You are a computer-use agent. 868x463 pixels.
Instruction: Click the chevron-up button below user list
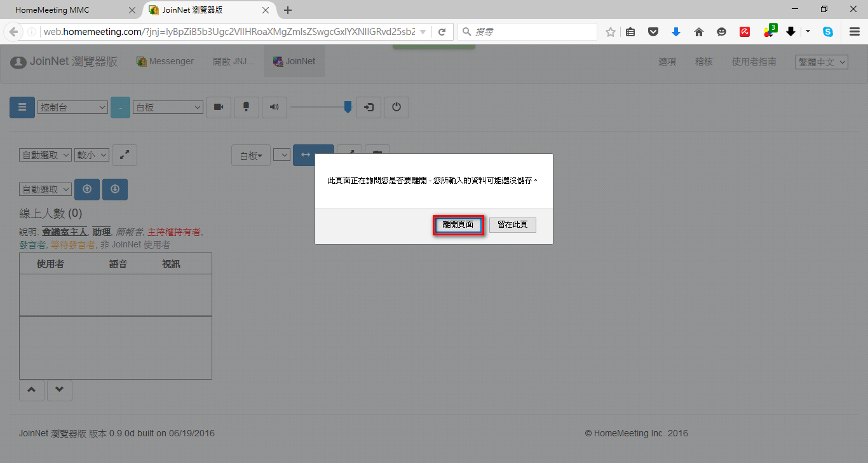coord(32,390)
